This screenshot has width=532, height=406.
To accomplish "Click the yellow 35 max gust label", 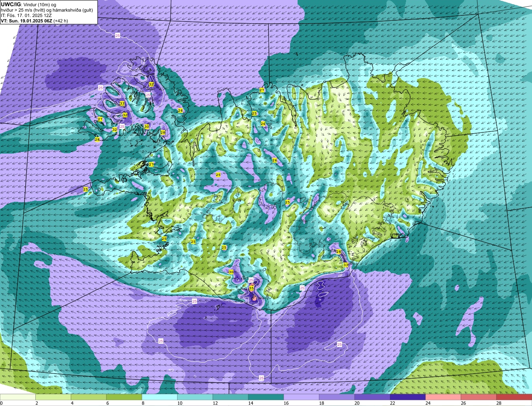I will tap(251, 288).
